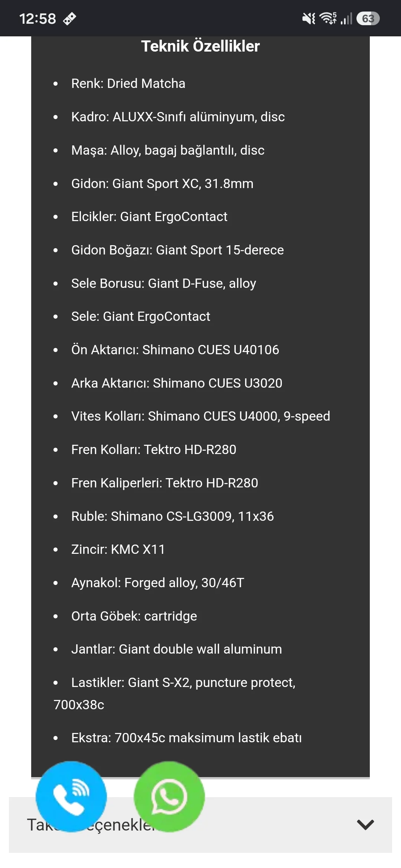Select the Ekstra 700x45c maksimum lastik line
401x868 pixels.
coord(186,738)
